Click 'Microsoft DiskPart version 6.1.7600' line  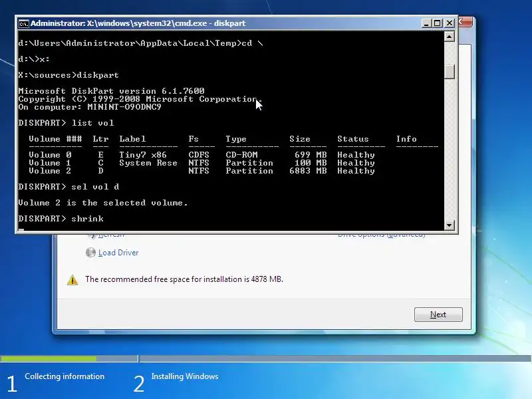[111, 91]
